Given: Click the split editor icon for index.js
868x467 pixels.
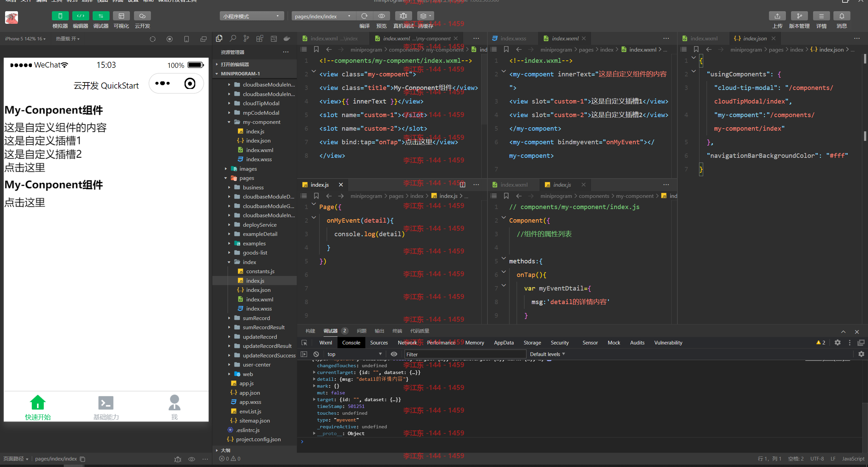Looking at the screenshot, I should (x=463, y=185).
